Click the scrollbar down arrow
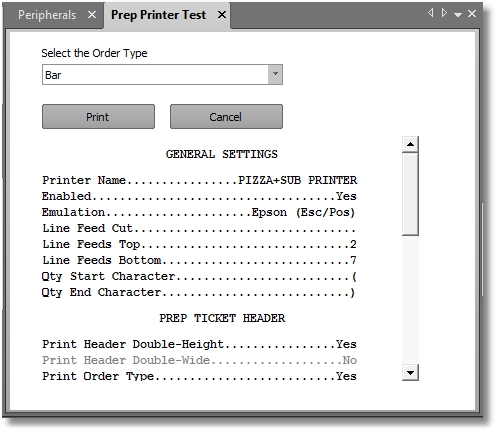497x432 pixels. click(x=410, y=373)
